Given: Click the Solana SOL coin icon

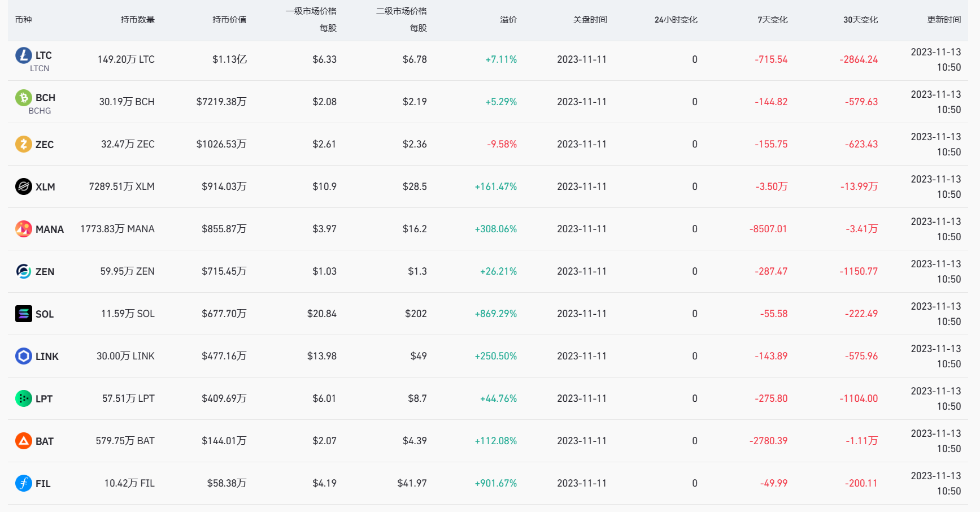Looking at the screenshot, I should point(23,314).
